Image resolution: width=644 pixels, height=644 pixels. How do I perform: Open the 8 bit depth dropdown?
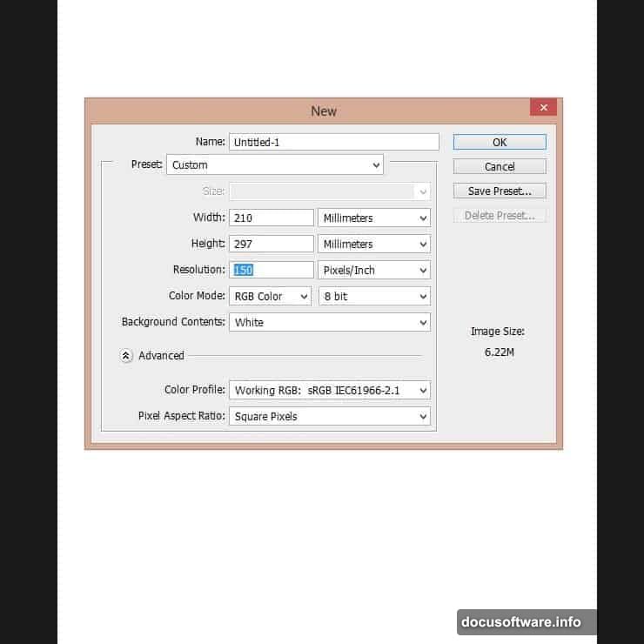coord(374,296)
